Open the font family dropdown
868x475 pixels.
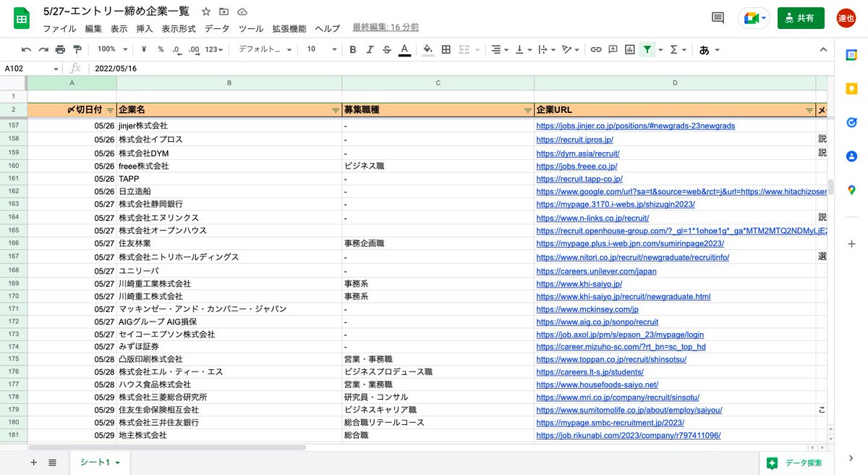pyautogui.click(x=265, y=49)
